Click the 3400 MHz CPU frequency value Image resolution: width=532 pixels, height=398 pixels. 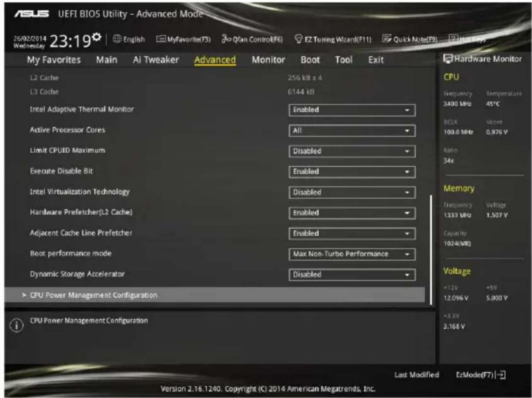pos(457,104)
